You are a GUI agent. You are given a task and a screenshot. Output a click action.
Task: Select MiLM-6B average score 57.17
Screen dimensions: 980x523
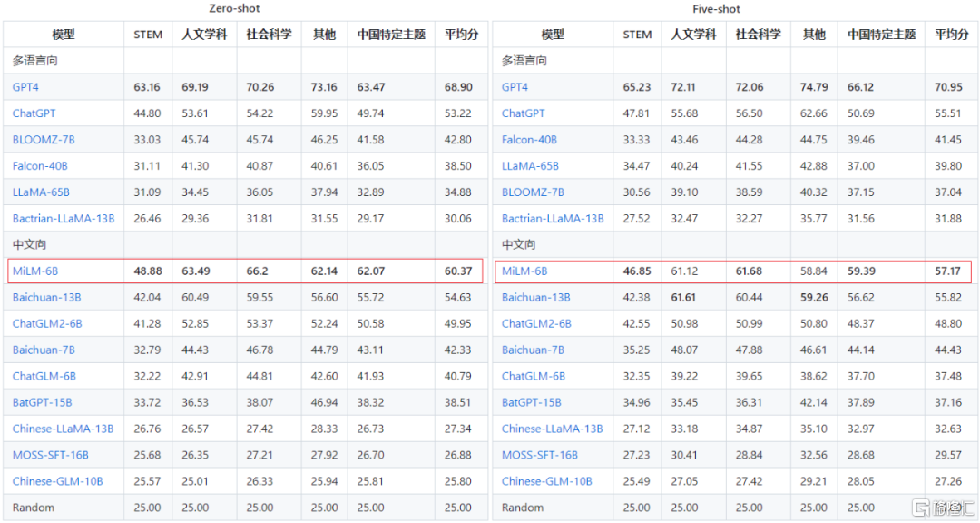[947, 271]
